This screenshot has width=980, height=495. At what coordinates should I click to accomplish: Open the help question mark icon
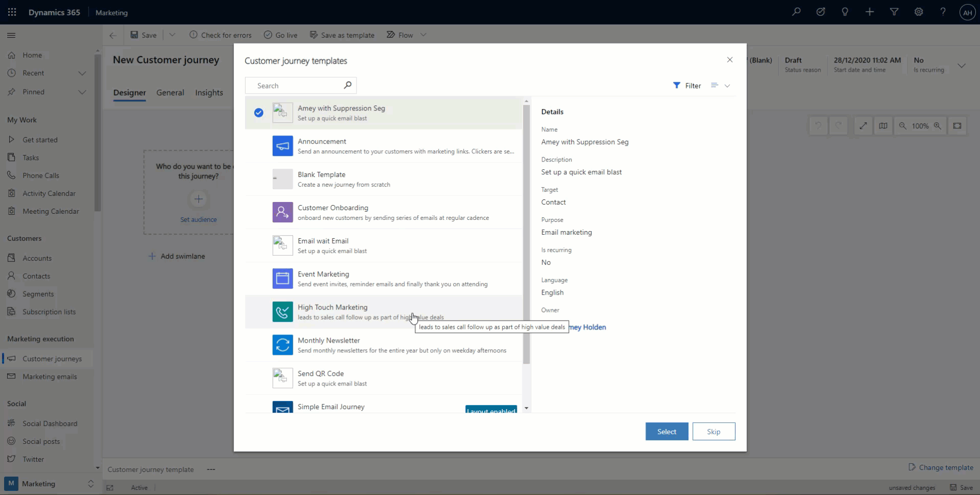[943, 12]
